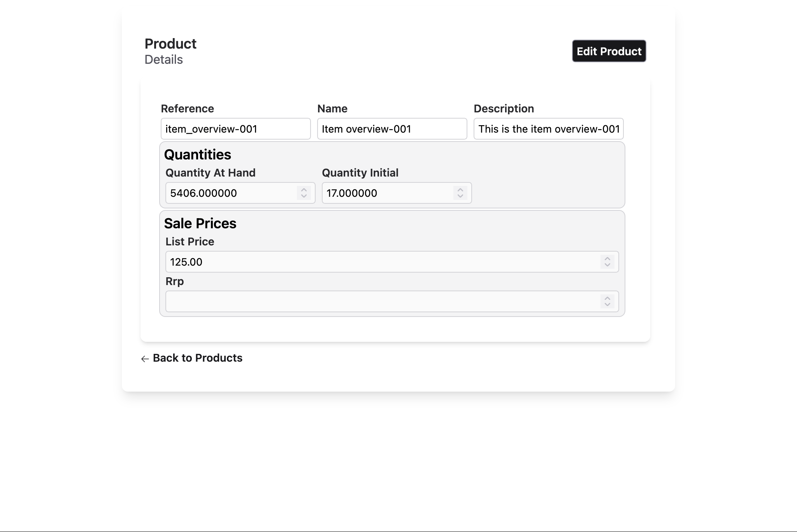Click the Quantity At Hand label
Screen dimensions: 797x532
(211, 173)
